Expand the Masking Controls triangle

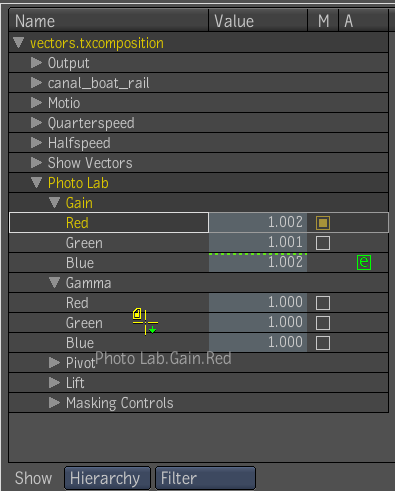[54, 403]
